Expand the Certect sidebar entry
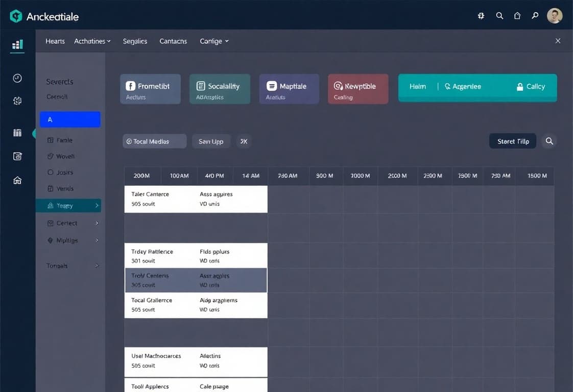This screenshot has height=392, width=573. pyautogui.click(x=67, y=223)
